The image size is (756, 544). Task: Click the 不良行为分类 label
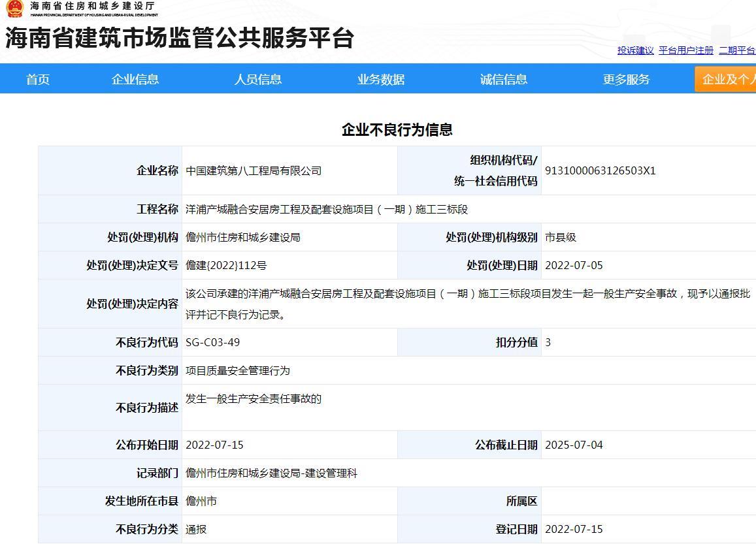(146, 530)
